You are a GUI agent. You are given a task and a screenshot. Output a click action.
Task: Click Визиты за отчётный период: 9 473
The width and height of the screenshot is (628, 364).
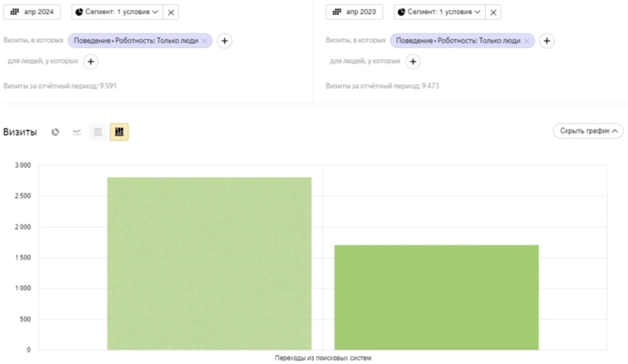point(382,86)
